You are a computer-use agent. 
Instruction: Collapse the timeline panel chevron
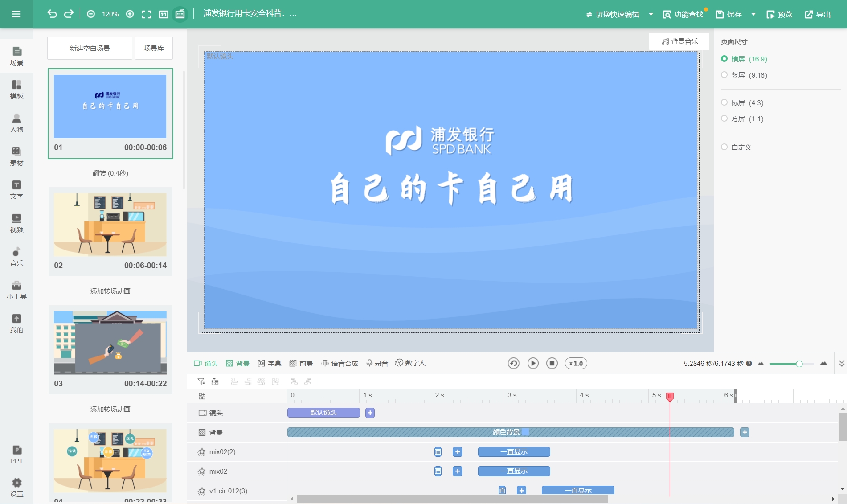click(841, 363)
